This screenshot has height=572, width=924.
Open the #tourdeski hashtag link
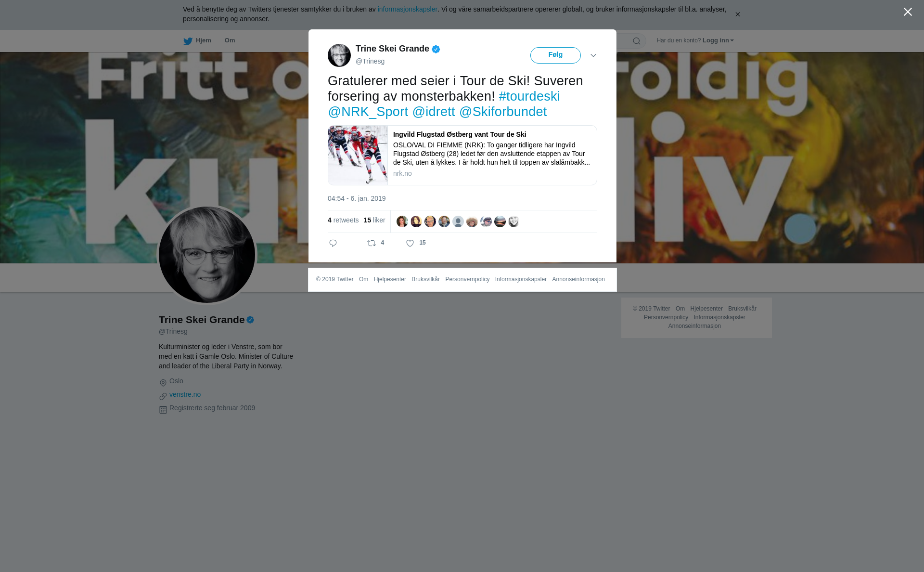tap(529, 96)
